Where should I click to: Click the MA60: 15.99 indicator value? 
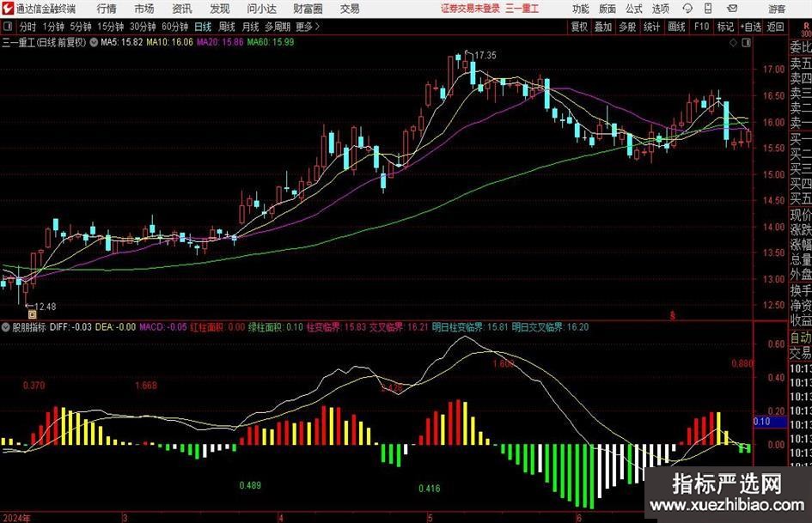tap(271, 42)
